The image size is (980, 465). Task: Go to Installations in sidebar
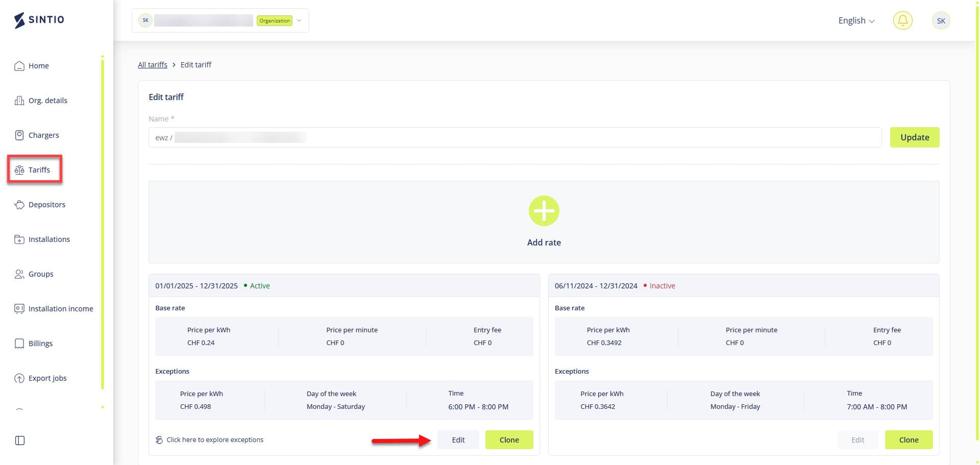(x=49, y=239)
